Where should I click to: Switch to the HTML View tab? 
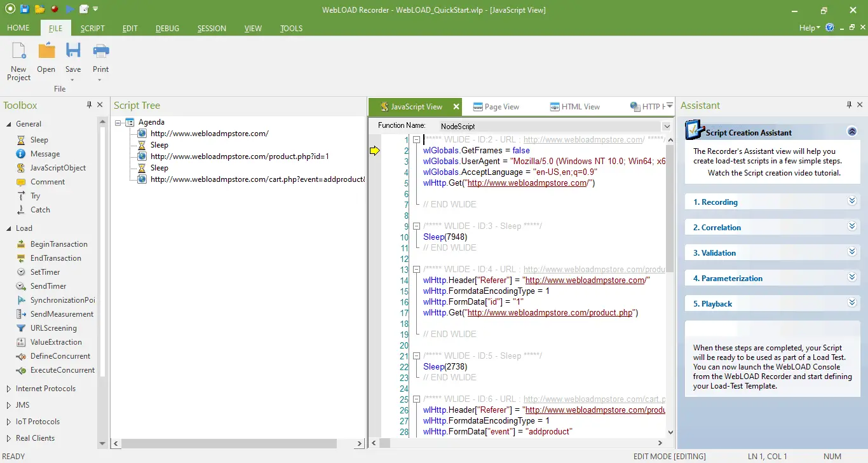(x=575, y=107)
